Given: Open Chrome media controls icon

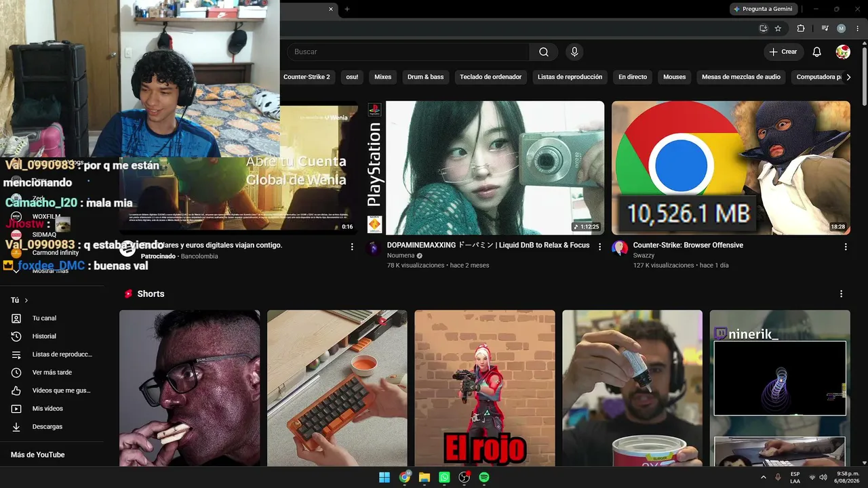Looking at the screenshot, I should [825, 28].
